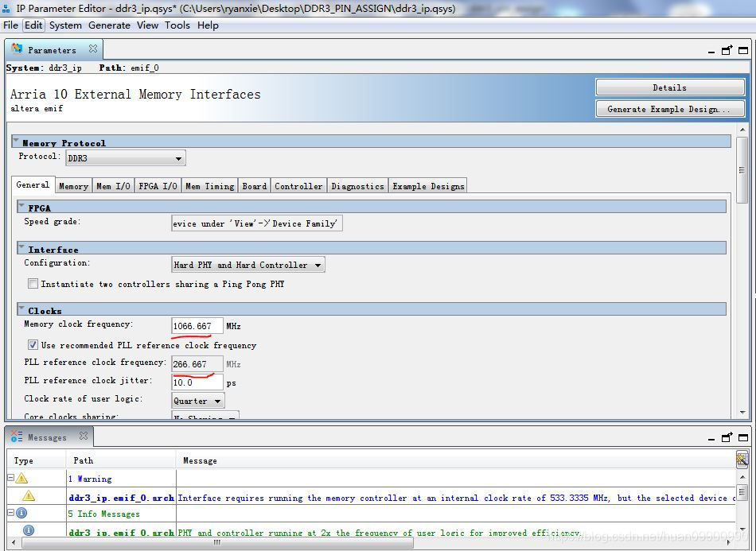The width and height of the screenshot is (756, 551).
Task: Open the Generate menu
Action: click(x=110, y=25)
